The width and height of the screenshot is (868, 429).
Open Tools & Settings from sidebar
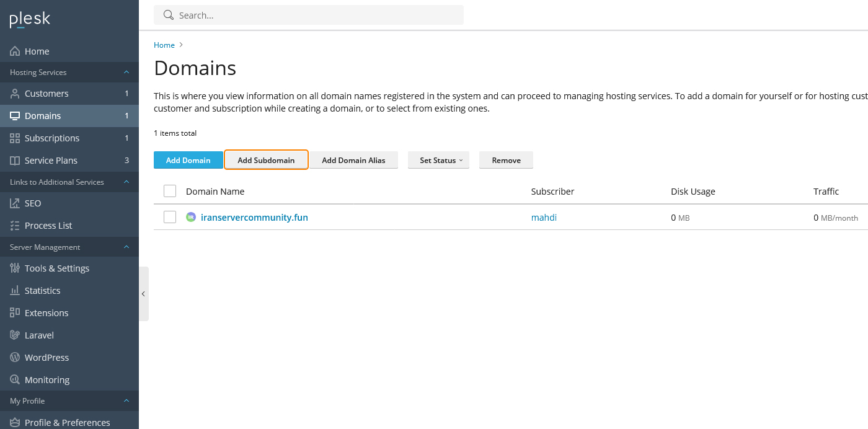(x=56, y=268)
